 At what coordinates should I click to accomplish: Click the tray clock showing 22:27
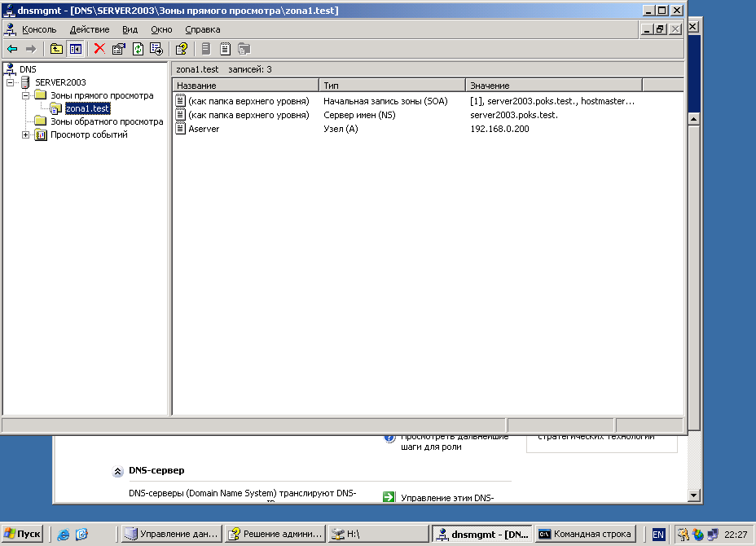point(736,535)
